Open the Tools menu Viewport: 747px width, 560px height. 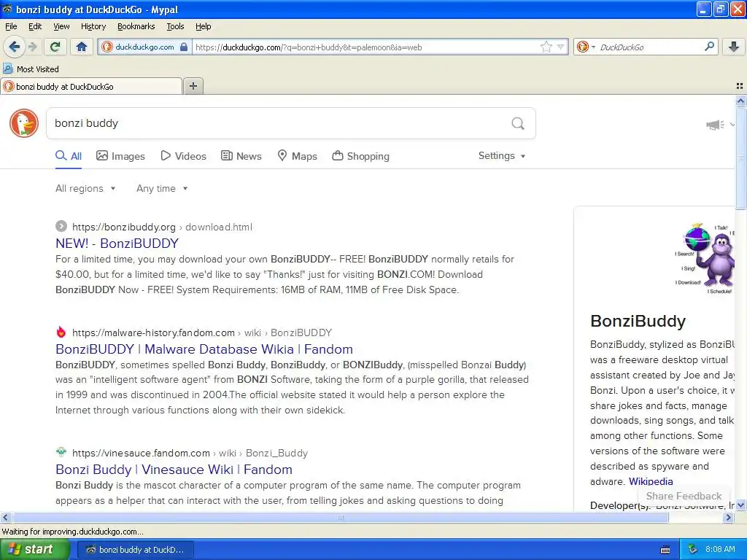coord(175,26)
